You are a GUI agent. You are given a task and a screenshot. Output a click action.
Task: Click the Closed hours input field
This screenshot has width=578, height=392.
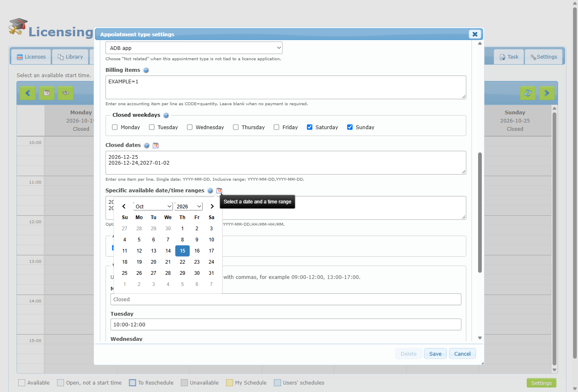(286, 299)
